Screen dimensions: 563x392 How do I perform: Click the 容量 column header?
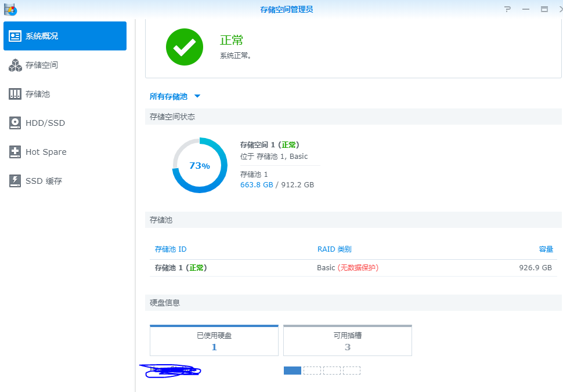(546, 249)
